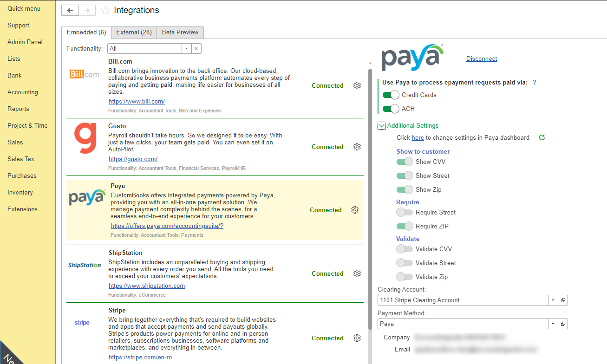607x364 pixels.
Task: Follow the https://www.shipstation.com link
Action: pos(147,286)
